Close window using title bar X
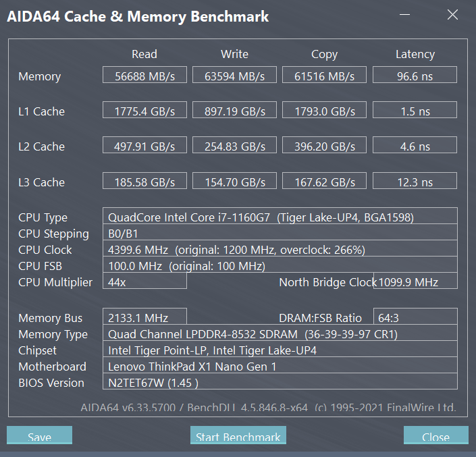 point(452,15)
